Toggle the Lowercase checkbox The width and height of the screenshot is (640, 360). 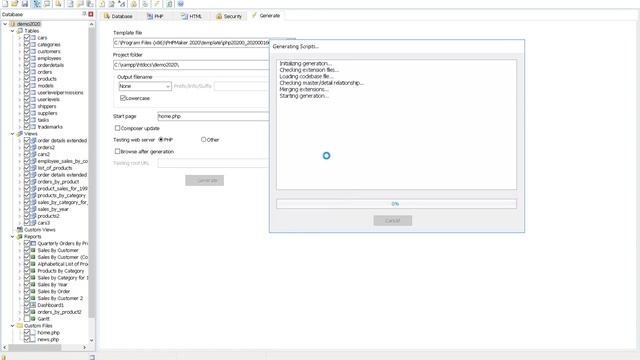[x=122, y=98]
